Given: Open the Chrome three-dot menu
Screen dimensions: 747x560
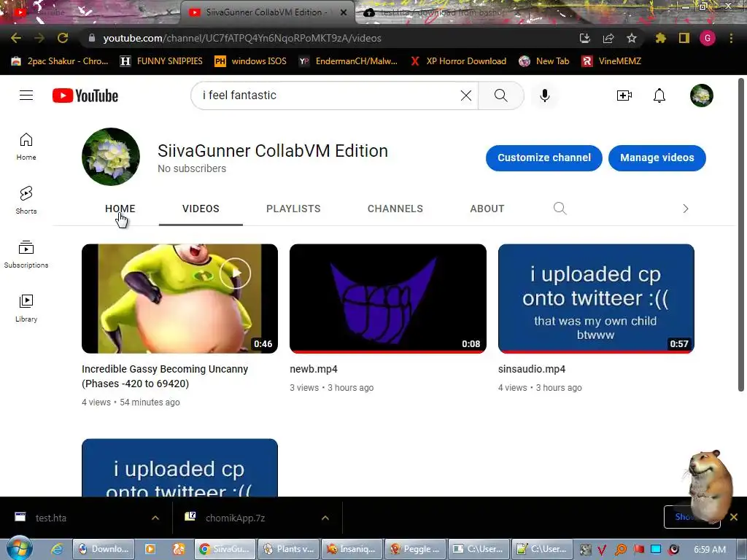Looking at the screenshot, I should (x=731, y=38).
